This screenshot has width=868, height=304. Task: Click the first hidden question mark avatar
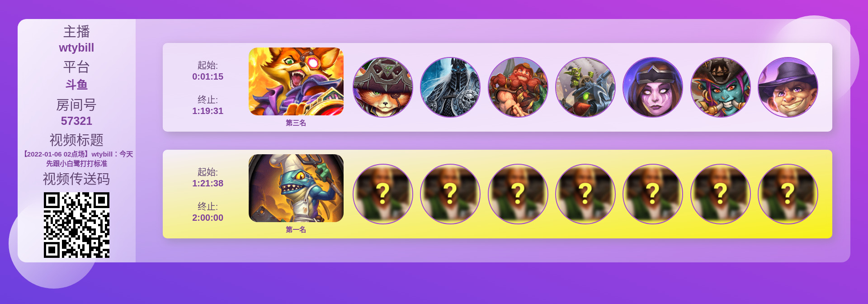tap(383, 194)
